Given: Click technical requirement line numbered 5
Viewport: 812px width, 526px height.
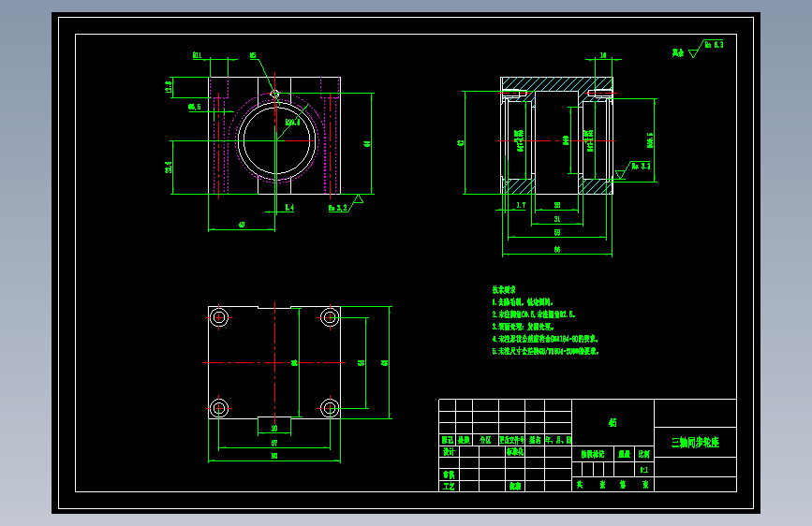Looking at the screenshot, I should pyautogui.click(x=546, y=351).
